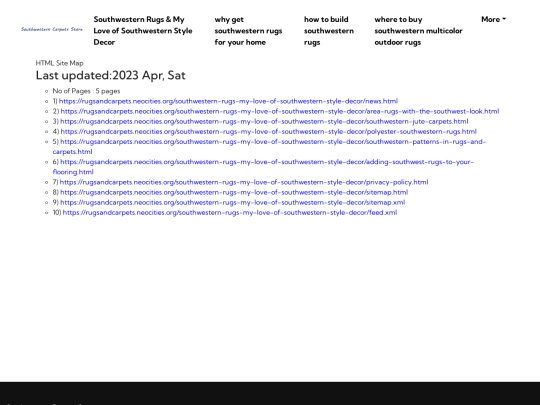Viewport: 540px width, 405px height.
Task: Click the Southwestern Carpets Store logo
Action: pyautogui.click(x=52, y=29)
